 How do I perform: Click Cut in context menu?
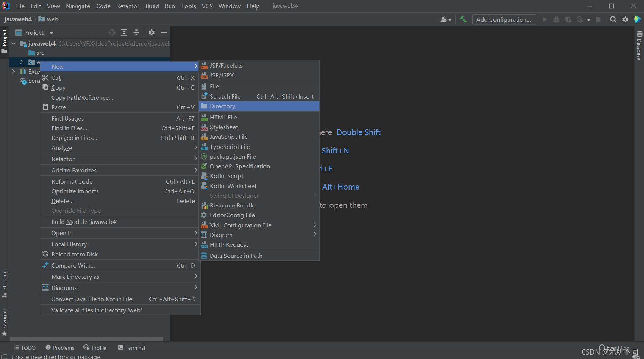(120, 78)
